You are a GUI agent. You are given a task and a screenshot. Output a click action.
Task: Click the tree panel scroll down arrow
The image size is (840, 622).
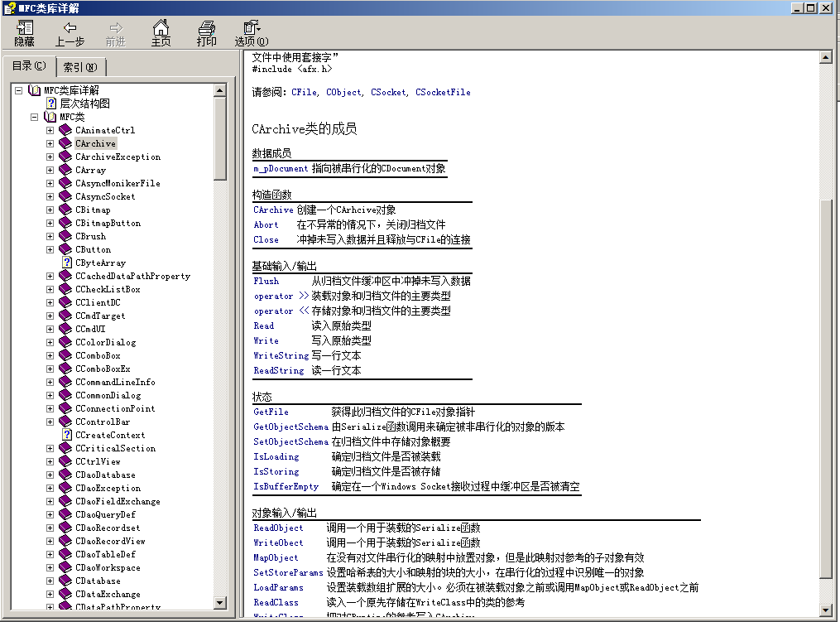pos(219,603)
